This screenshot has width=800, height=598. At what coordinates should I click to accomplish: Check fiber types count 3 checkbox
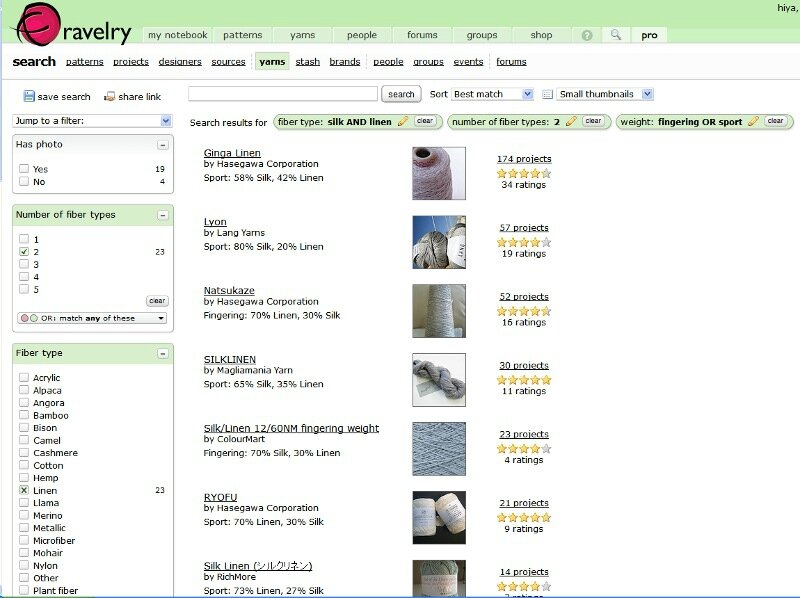(x=24, y=264)
